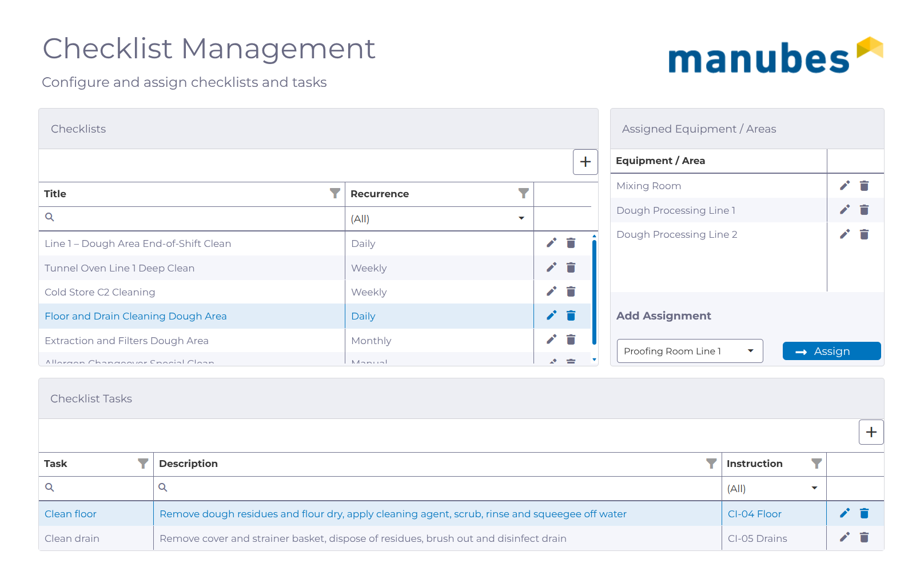The width and height of the screenshot is (924, 587).
Task: Delete the Mixing Room assignment
Action: 864,185
